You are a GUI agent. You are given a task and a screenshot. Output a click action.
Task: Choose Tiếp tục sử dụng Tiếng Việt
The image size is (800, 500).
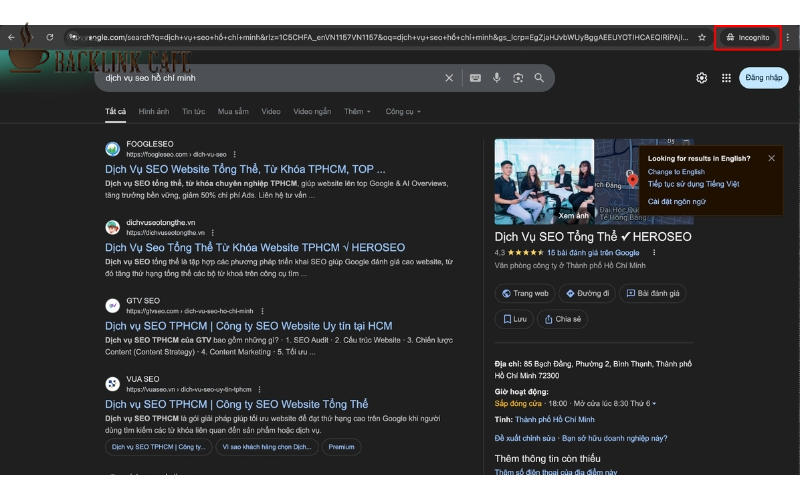tap(693, 184)
